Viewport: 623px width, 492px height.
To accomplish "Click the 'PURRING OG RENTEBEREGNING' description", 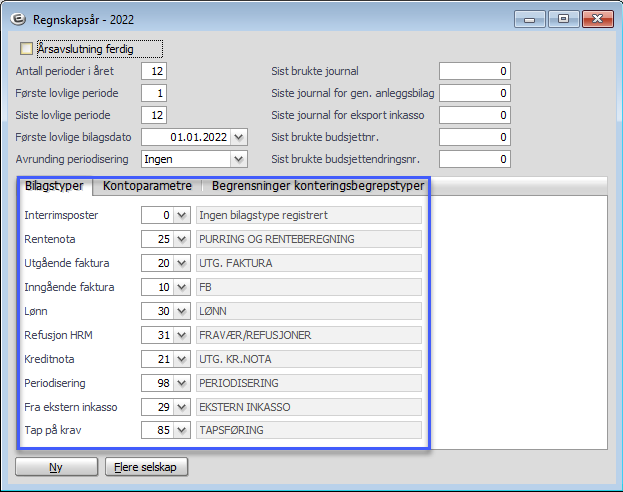I will [277, 239].
